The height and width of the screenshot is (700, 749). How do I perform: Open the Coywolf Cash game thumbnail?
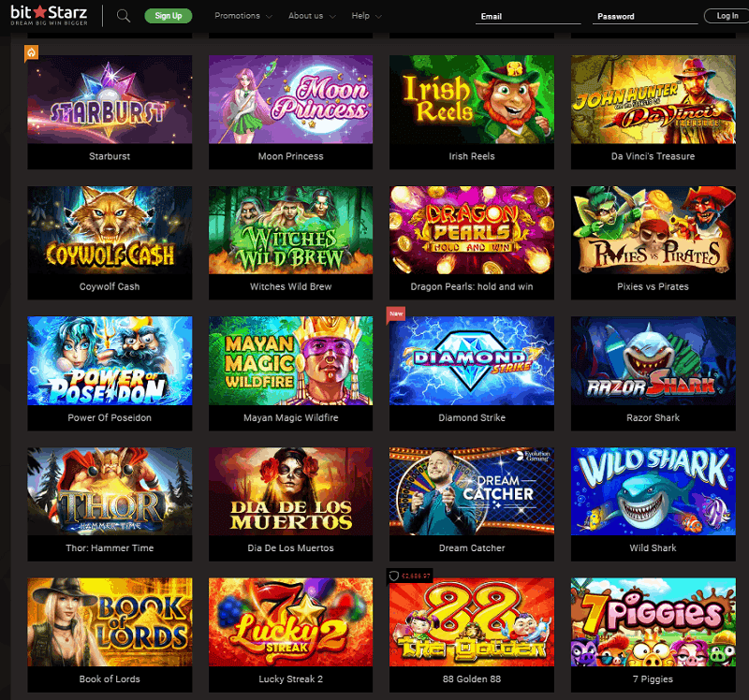point(110,229)
